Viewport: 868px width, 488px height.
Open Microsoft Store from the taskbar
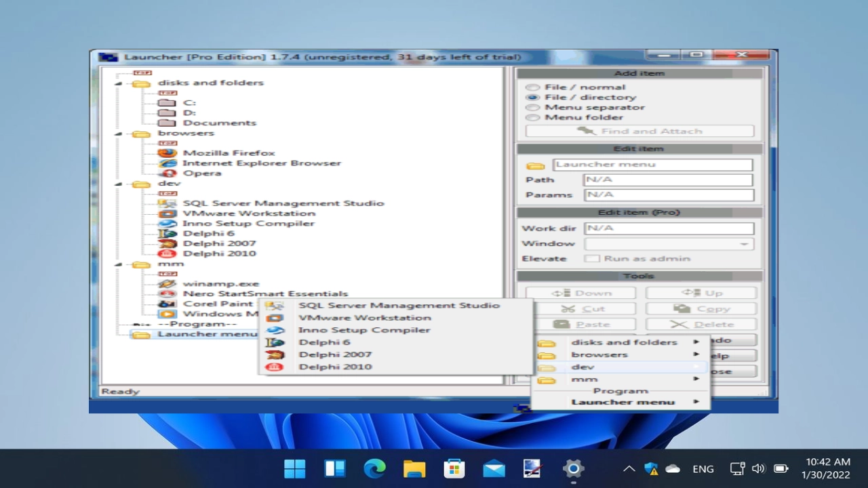454,468
